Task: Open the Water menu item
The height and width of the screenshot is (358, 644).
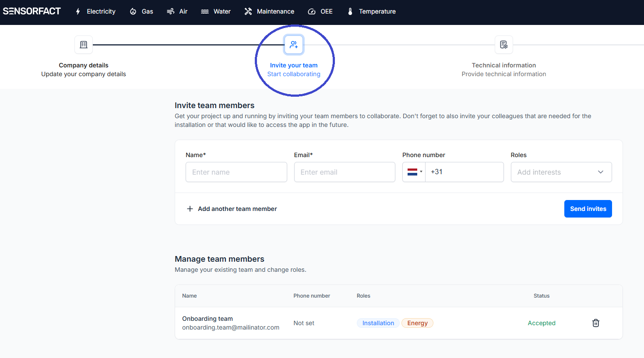Action: point(216,11)
